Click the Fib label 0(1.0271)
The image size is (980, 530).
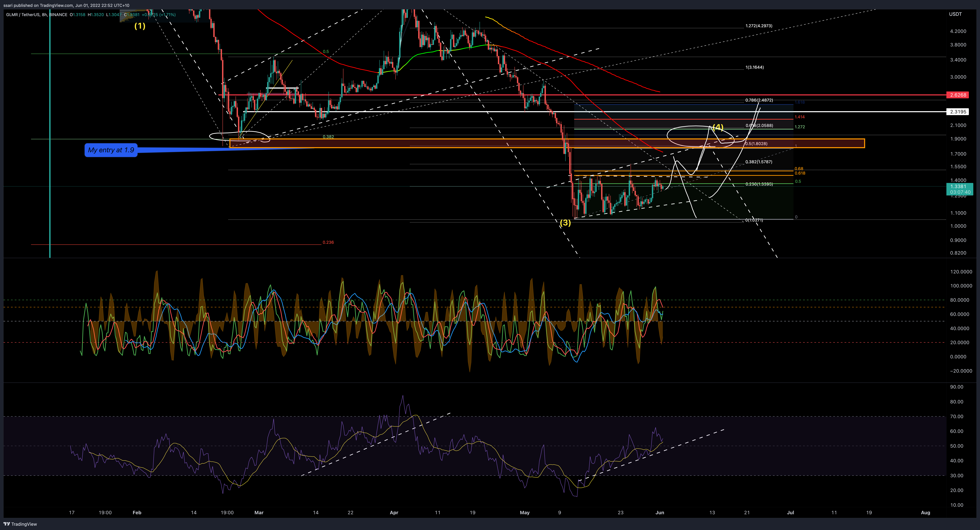point(754,220)
